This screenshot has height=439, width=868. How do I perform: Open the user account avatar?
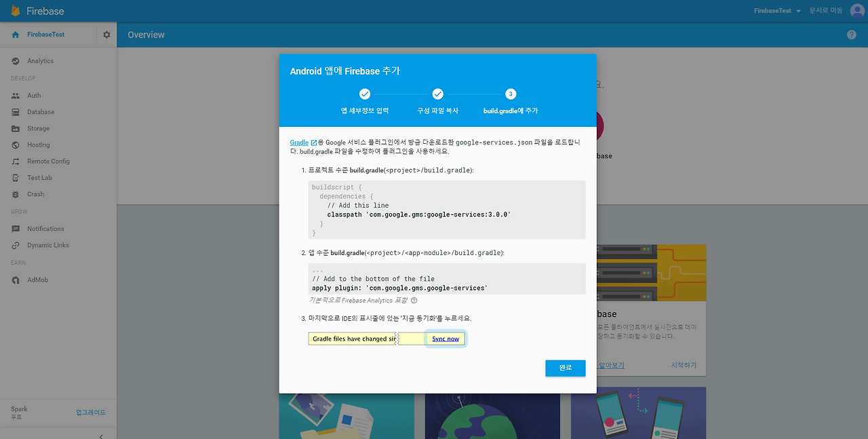tap(857, 11)
